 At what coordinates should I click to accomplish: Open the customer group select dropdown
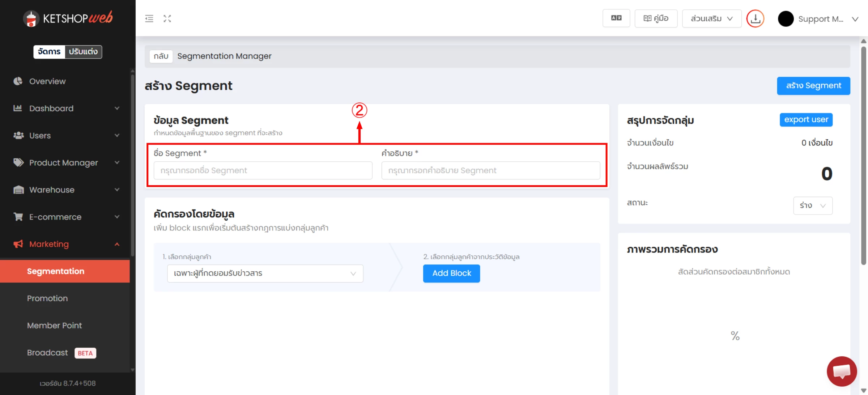pyautogui.click(x=265, y=273)
